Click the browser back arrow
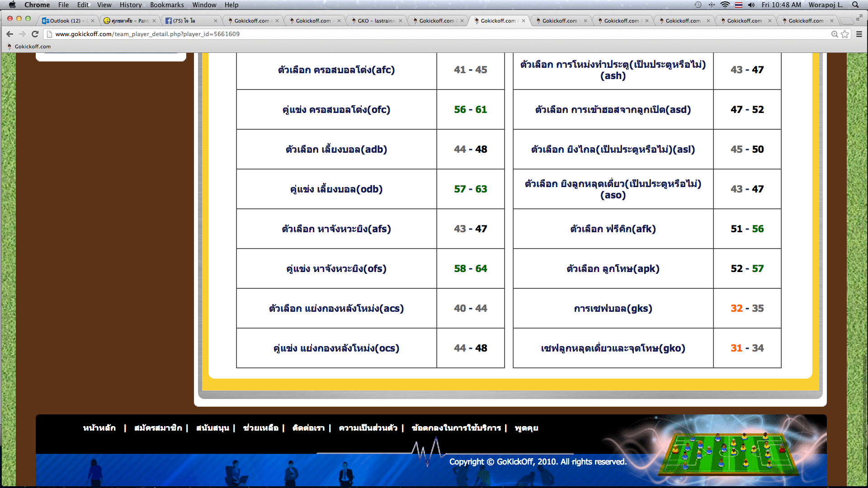This screenshot has height=488, width=868. click(9, 34)
